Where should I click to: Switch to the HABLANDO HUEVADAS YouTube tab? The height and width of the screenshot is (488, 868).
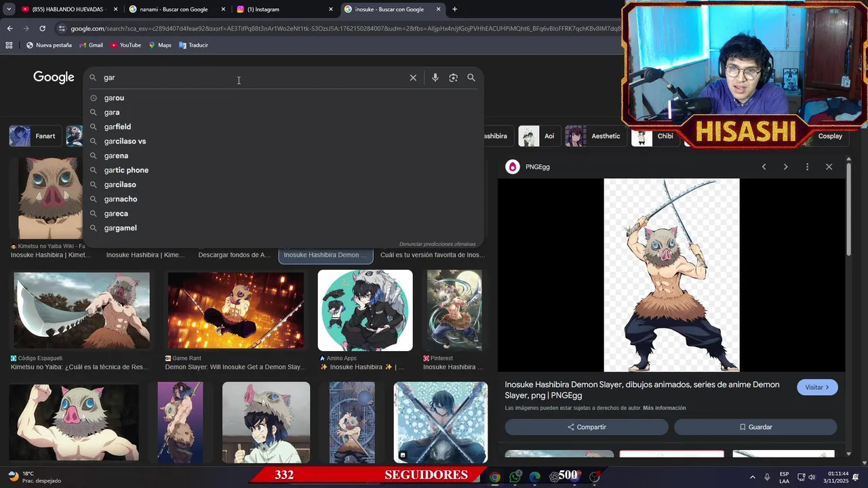coord(68,9)
